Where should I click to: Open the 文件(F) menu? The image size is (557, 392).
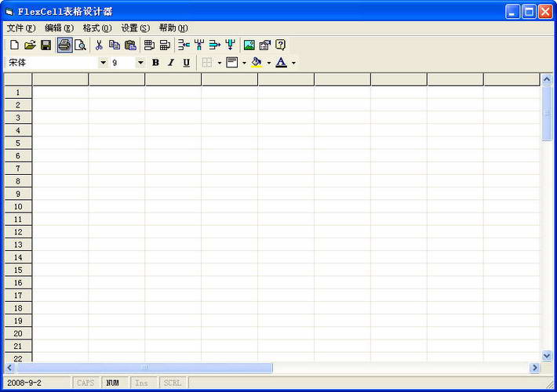click(21, 28)
